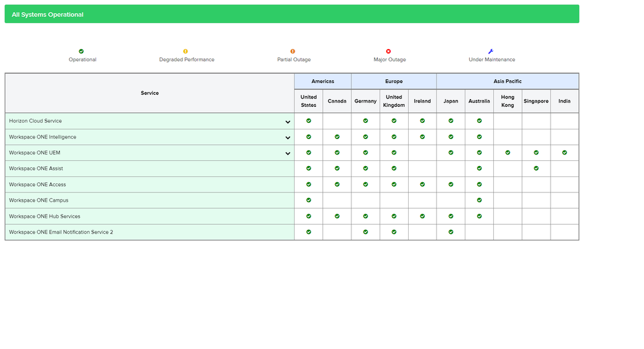The image size is (644, 349).
Task: Click the Japan column header
Action: coord(451,101)
